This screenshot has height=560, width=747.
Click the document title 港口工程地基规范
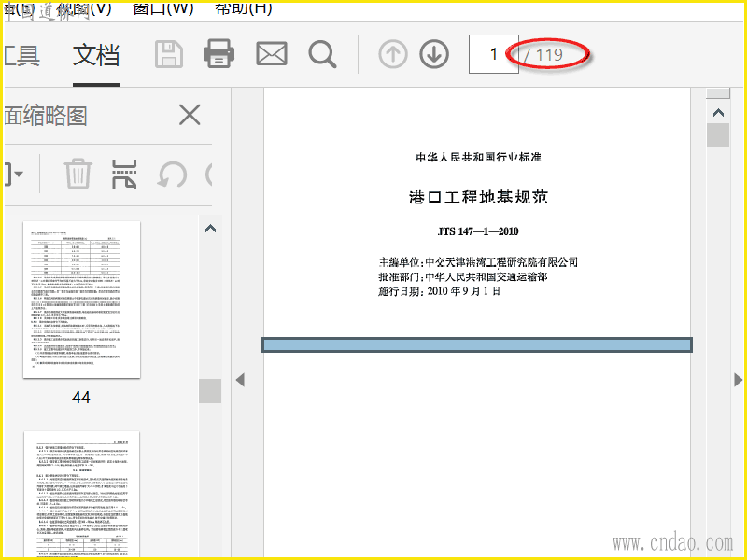[478, 197]
